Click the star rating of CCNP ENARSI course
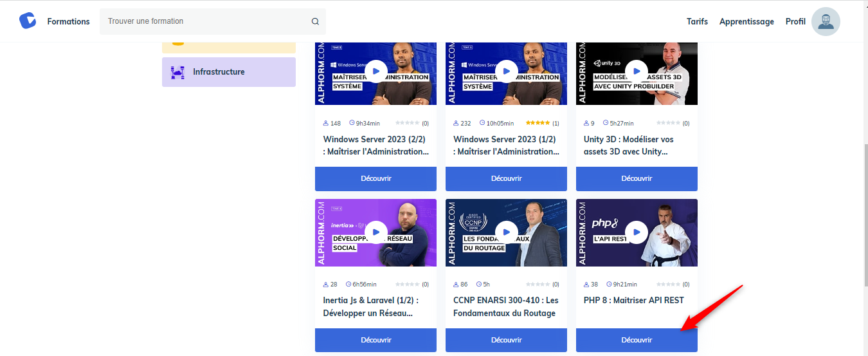Viewport: 868px width, 356px height. pos(538,284)
